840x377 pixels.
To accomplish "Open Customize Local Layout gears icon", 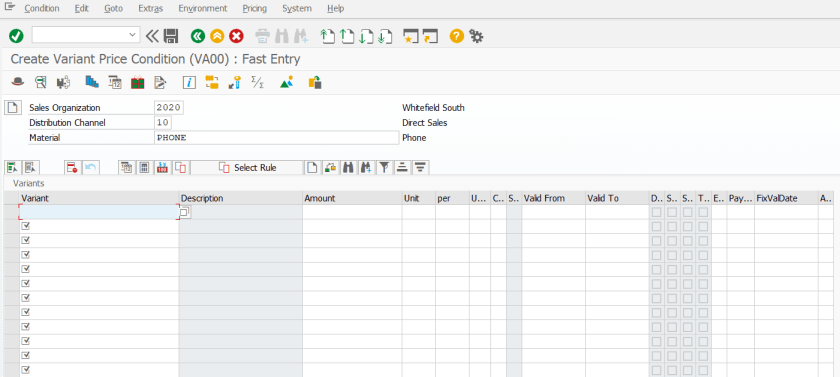I will point(476,36).
